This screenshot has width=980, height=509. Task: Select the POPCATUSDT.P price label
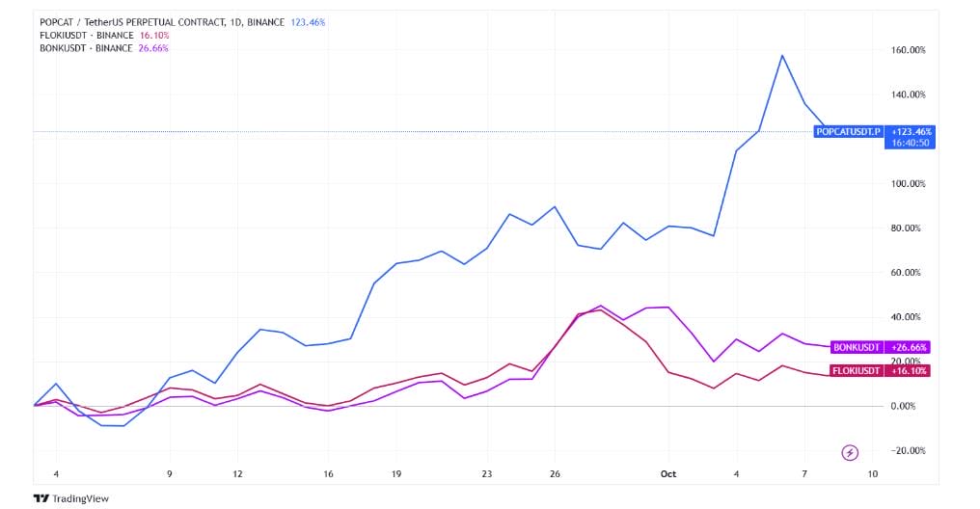848,131
